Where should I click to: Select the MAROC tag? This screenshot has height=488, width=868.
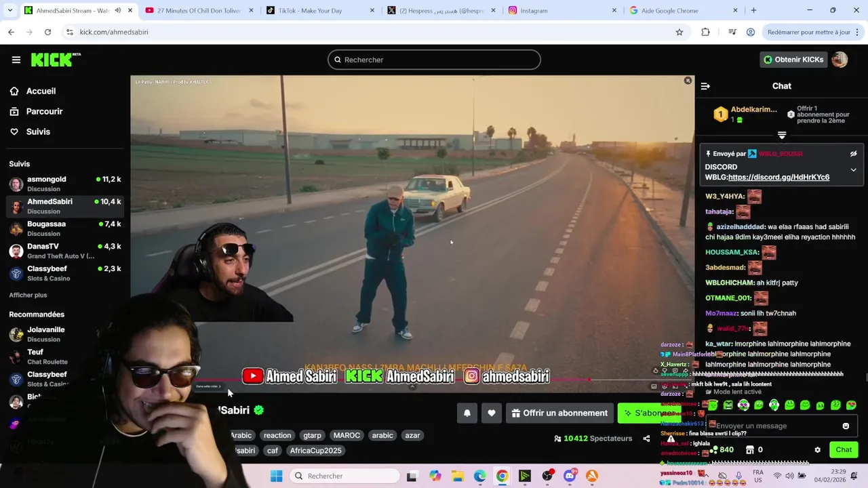click(x=347, y=435)
